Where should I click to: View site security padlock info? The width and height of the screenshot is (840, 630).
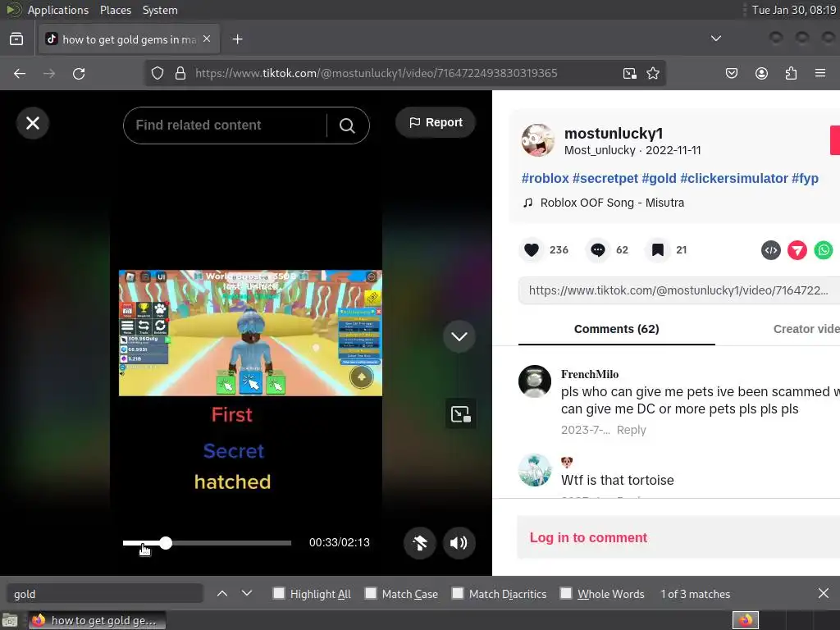coord(180,73)
